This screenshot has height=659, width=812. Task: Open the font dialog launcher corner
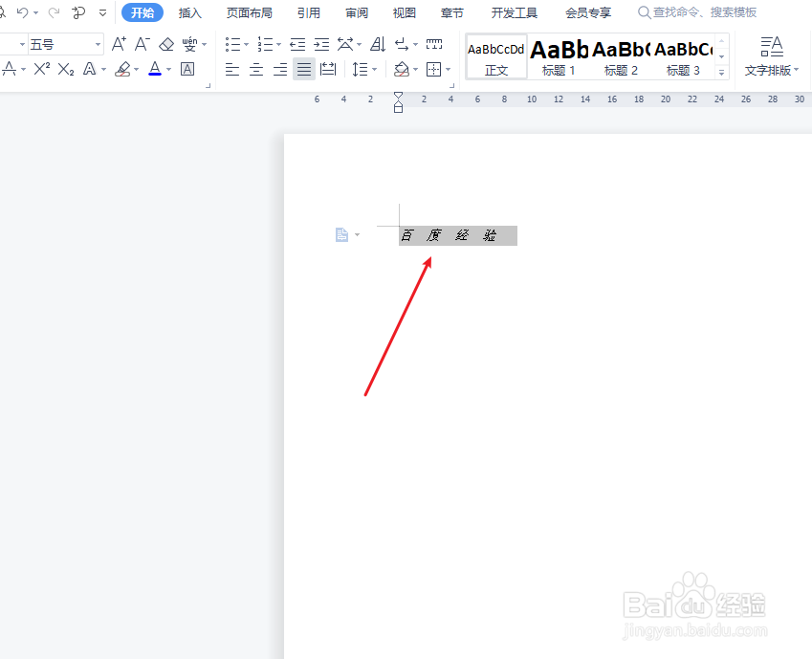(x=208, y=85)
